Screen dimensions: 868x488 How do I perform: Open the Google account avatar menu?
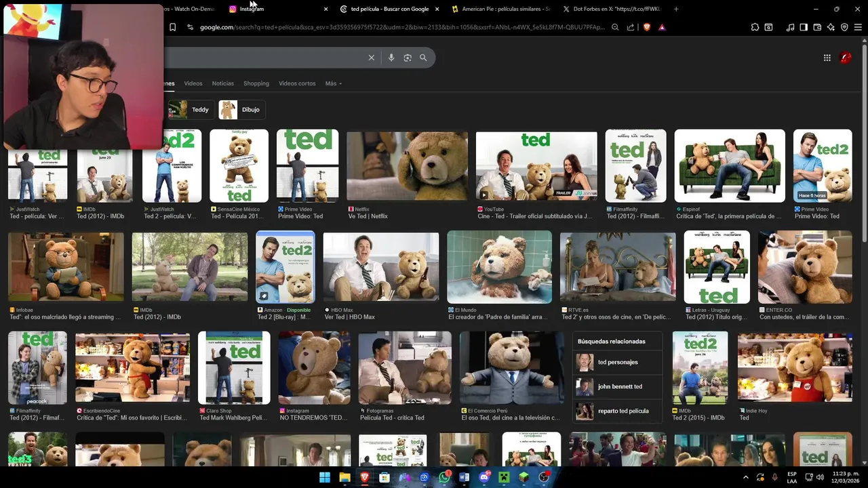[846, 58]
